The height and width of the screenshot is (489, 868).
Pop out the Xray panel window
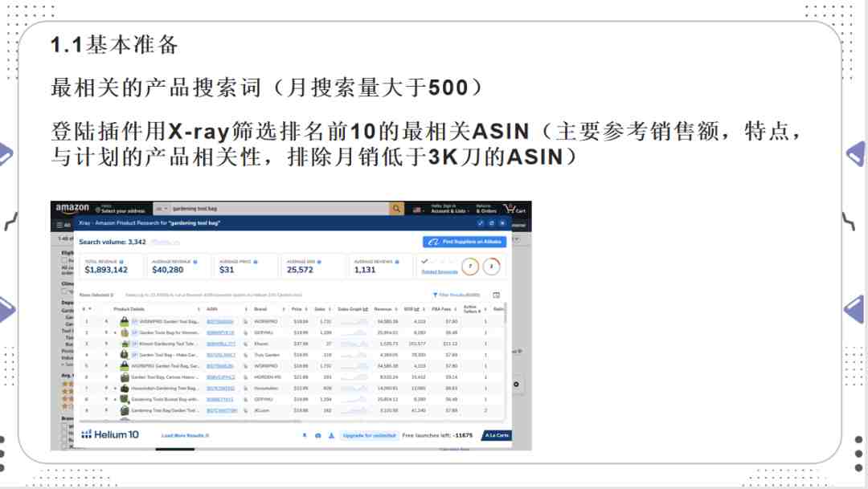tap(491, 223)
